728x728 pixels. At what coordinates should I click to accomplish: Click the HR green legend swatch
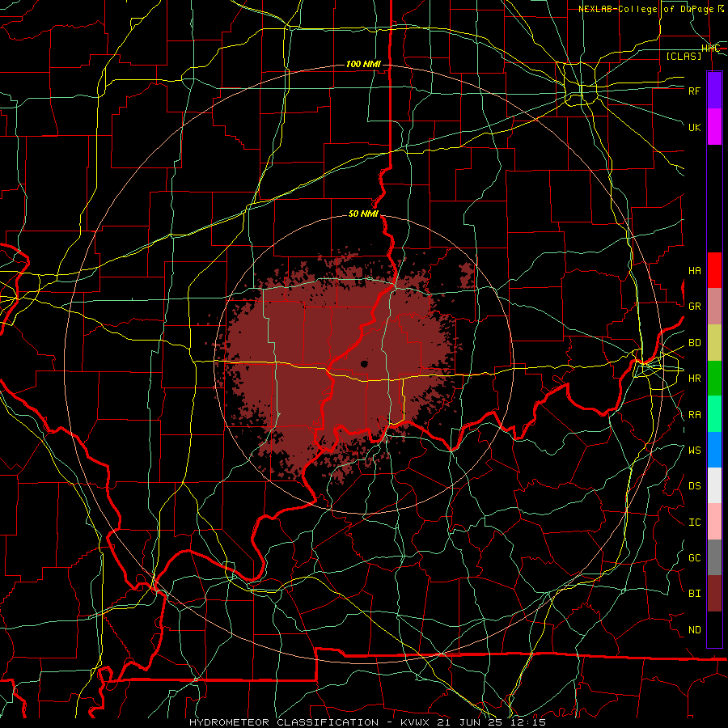coord(714,379)
